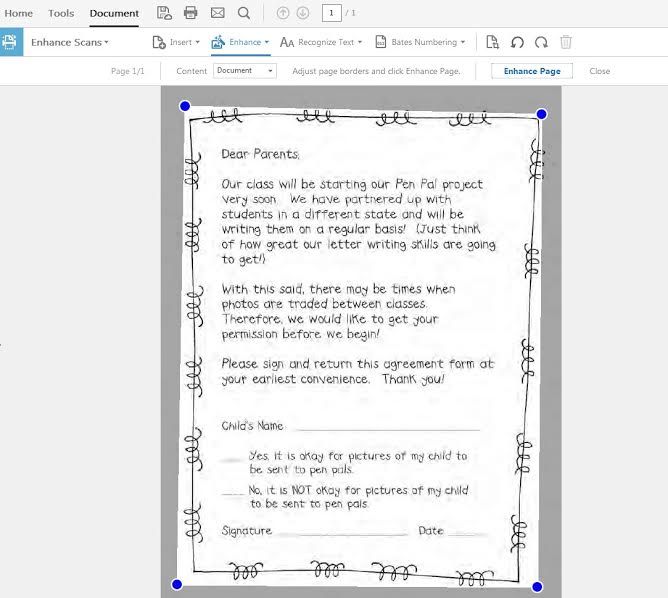Click 'Adjust page borders' instruction text
The width and height of the screenshot is (668, 598).
tap(376, 71)
